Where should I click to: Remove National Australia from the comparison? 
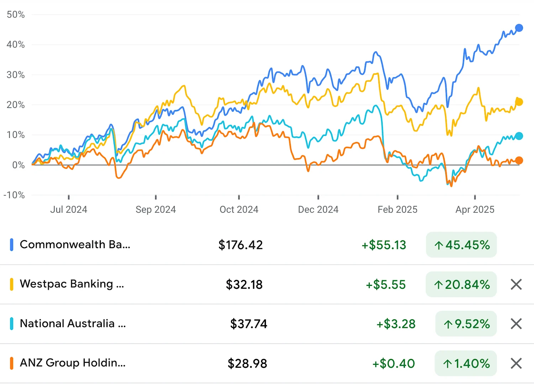(515, 324)
